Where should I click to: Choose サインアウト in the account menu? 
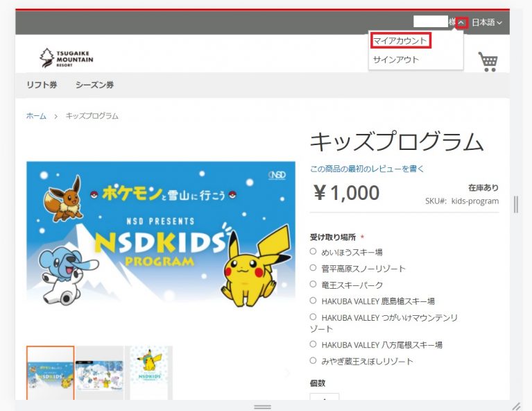pos(396,60)
